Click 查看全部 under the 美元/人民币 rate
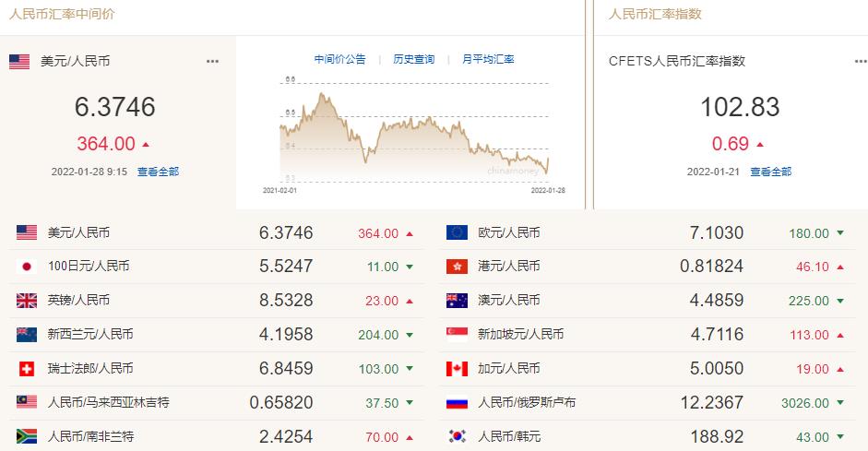Viewport: 868px width, 451px height. (158, 172)
